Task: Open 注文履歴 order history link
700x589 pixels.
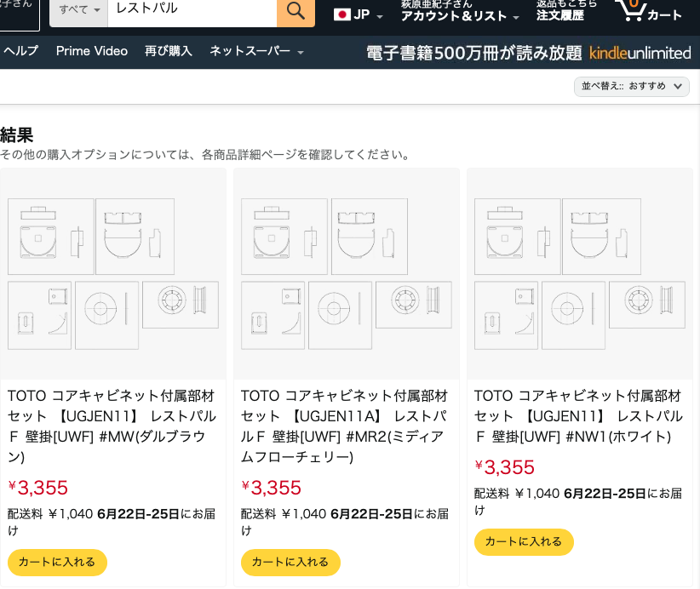Action: point(560,15)
